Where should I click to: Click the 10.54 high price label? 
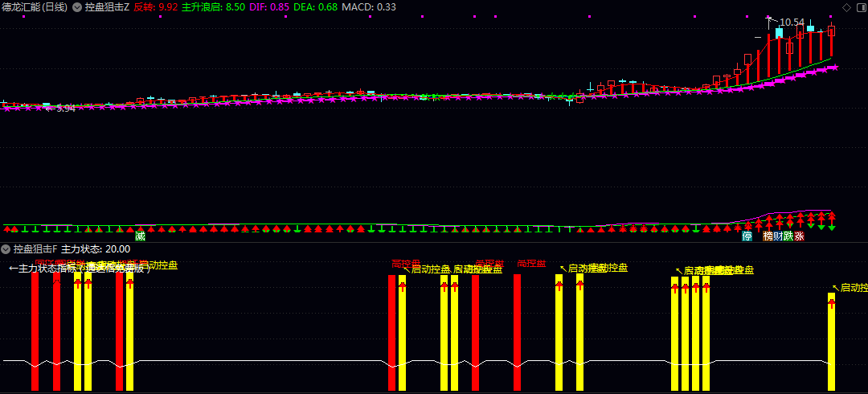pyautogui.click(x=792, y=23)
